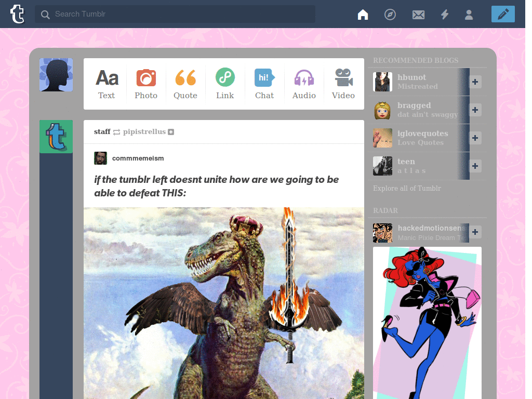Viewport: 532px width, 399px height.
Task: Click the post text about tumblr left
Action: 216,187
